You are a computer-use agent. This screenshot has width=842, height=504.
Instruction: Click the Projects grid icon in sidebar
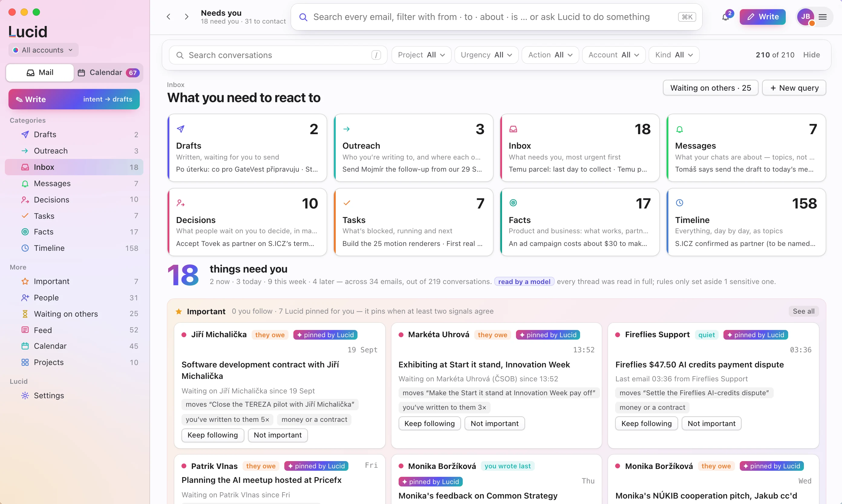(x=25, y=362)
